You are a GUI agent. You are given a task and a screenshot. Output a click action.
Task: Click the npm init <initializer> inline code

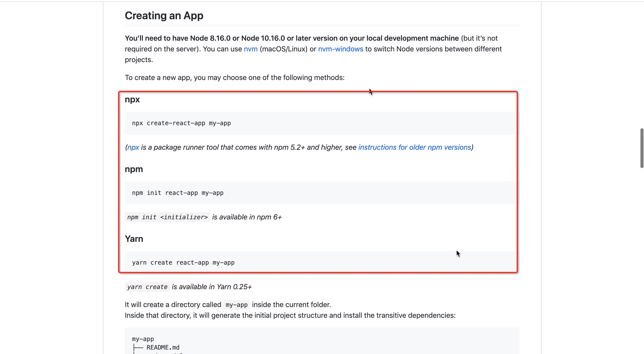[167, 217]
